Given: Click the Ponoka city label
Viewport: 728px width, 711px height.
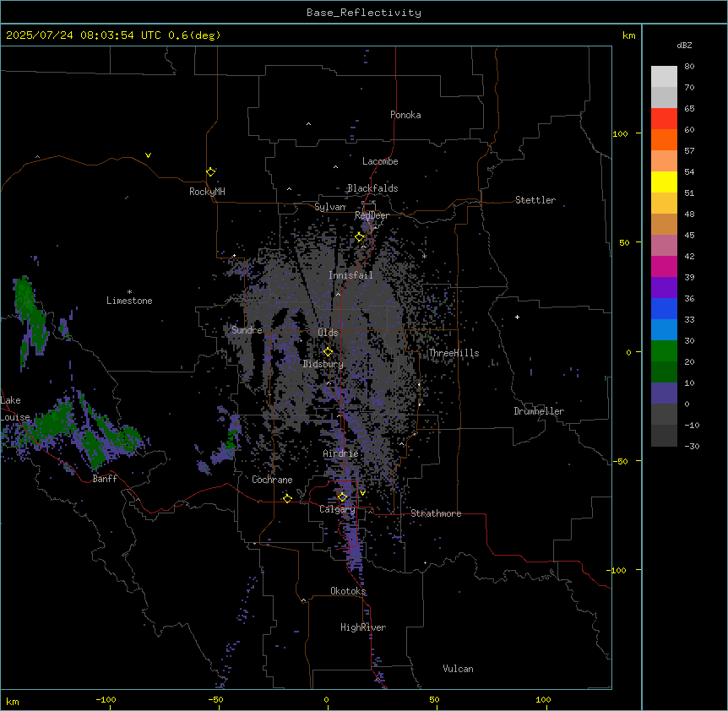Looking at the screenshot, I should click(x=405, y=115).
